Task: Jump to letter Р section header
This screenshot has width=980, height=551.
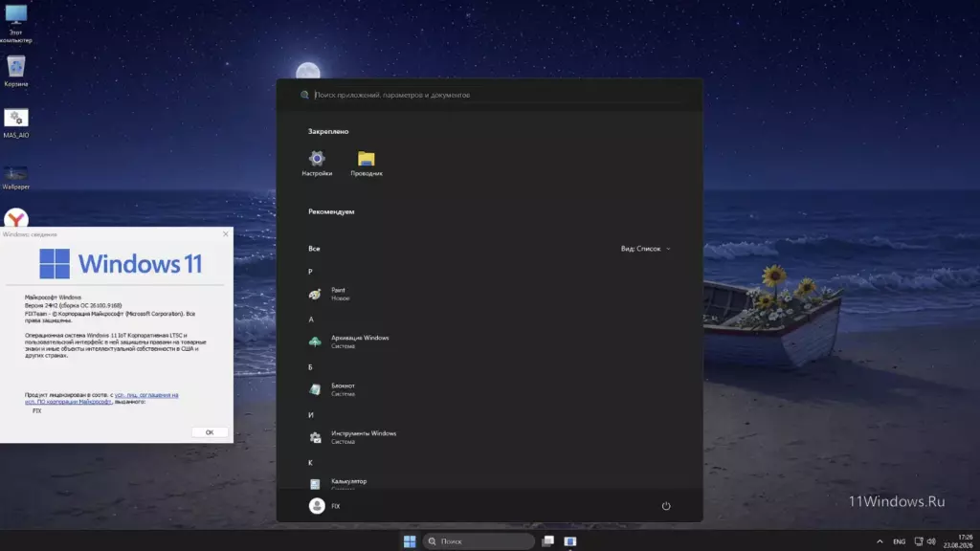Action: [310, 272]
